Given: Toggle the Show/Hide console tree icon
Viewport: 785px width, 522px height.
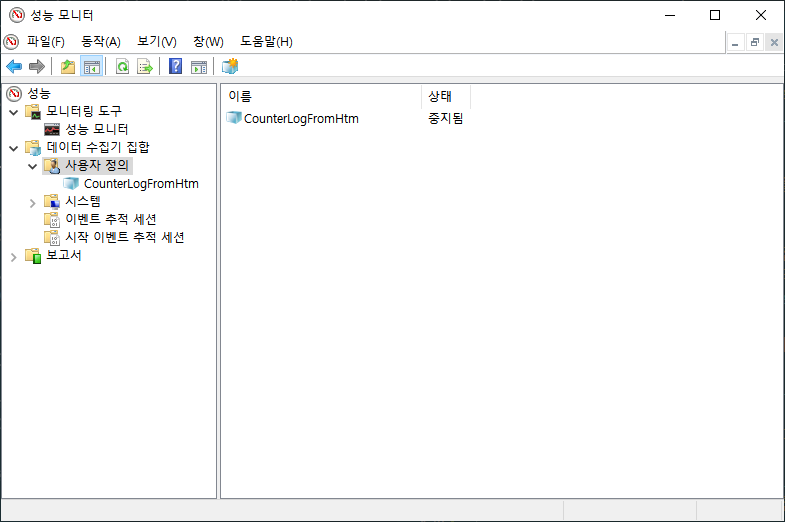Looking at the screenshot, I should pyautogui.click(x=92, y=66).
